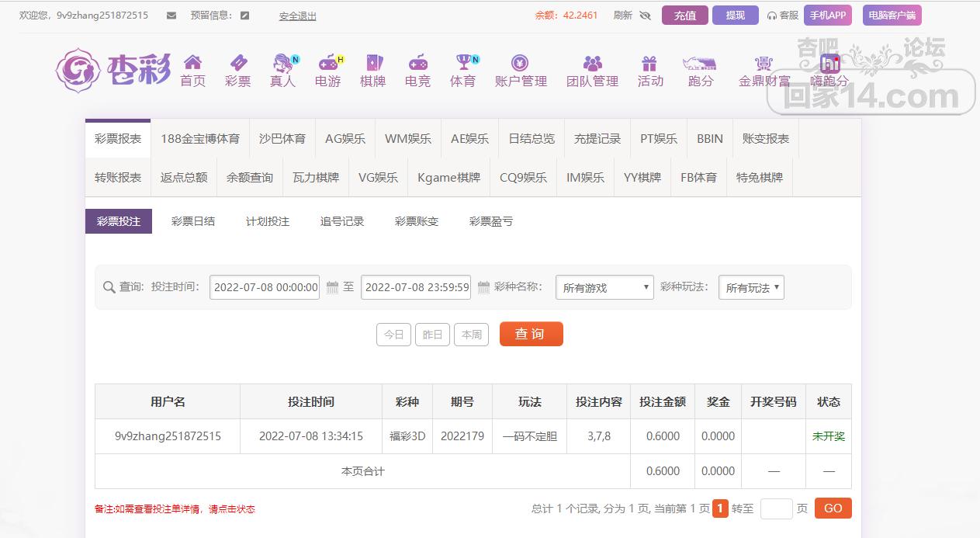Viewport: 980px width, 538px height.
Task: Expand the 所有玩法 play type dropdown
Action: click(751, 288)
